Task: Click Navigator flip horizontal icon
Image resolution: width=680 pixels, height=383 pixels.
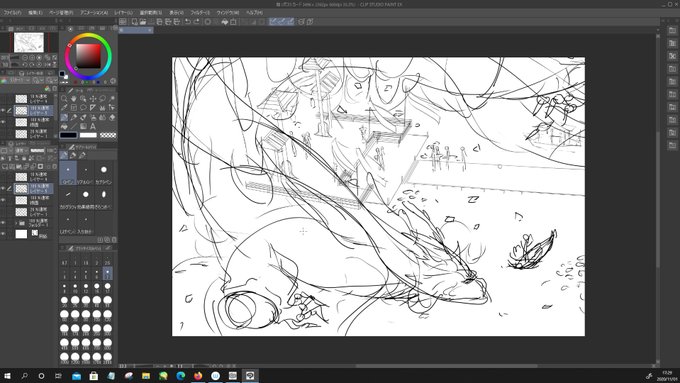Action: point(47,65)
